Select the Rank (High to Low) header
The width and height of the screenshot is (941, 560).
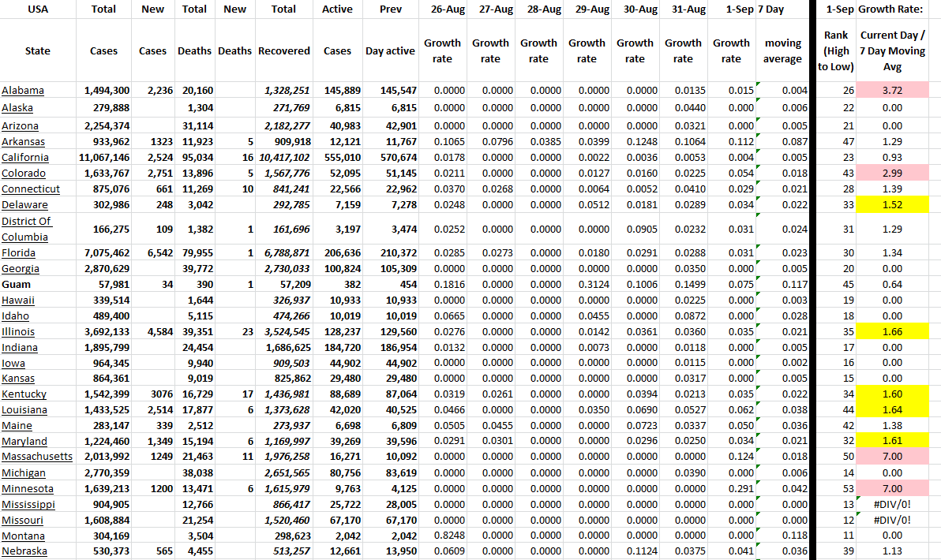pos(835,51)
